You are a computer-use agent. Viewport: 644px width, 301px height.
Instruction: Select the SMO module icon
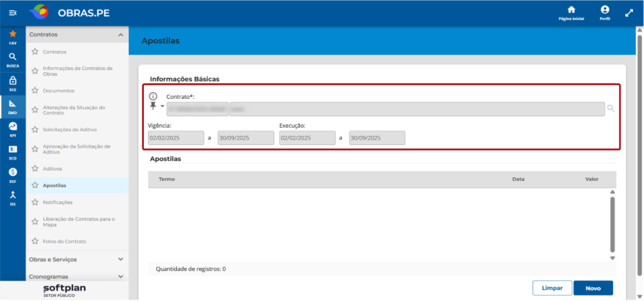coord(13,107)
